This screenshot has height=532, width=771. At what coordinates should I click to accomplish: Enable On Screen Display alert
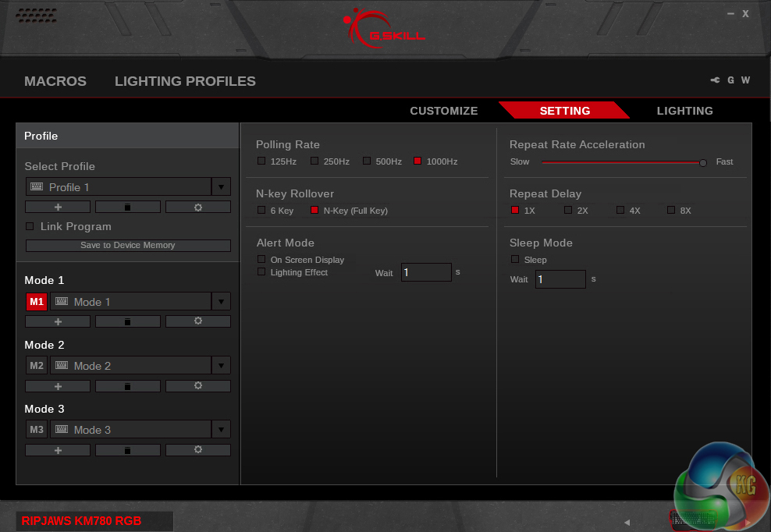coord(261,259)
